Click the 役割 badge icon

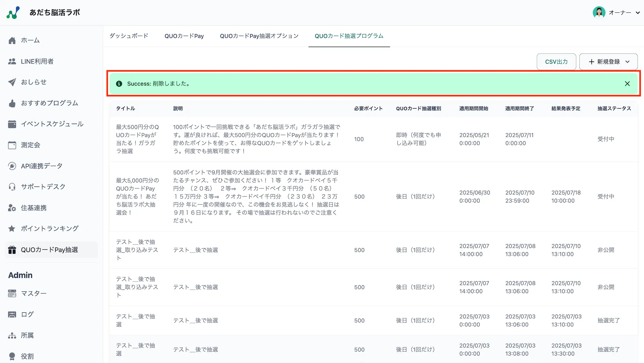click(x=12, y=356)
